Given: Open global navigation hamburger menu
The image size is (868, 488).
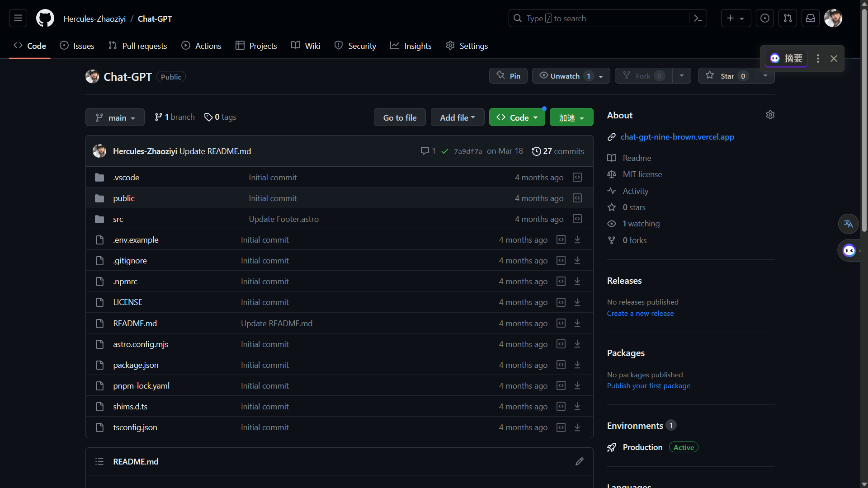Looking at the screenshot, I should tap(18, 19).
